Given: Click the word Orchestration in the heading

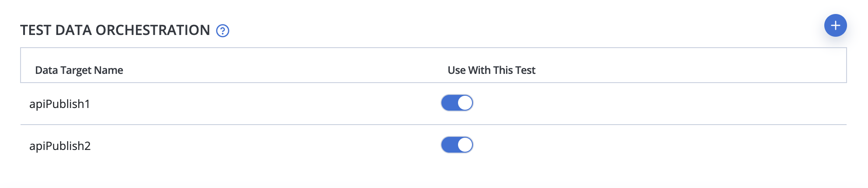Looking at the screenshot, I should 153,30.
